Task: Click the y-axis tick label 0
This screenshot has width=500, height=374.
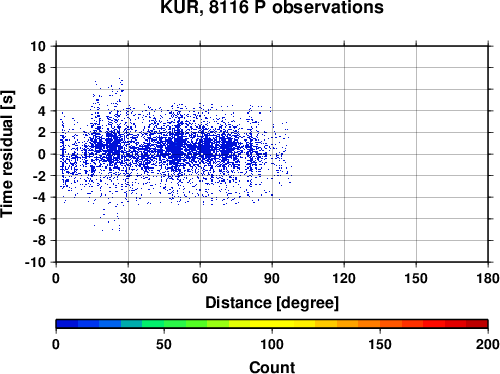Action: (x=42, y=154)
